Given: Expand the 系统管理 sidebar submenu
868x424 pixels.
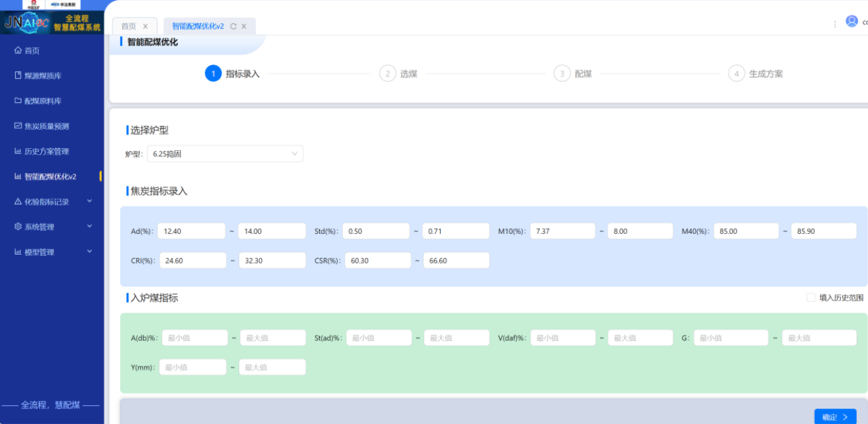Looking at the screenshot, I should pos(89,227).
